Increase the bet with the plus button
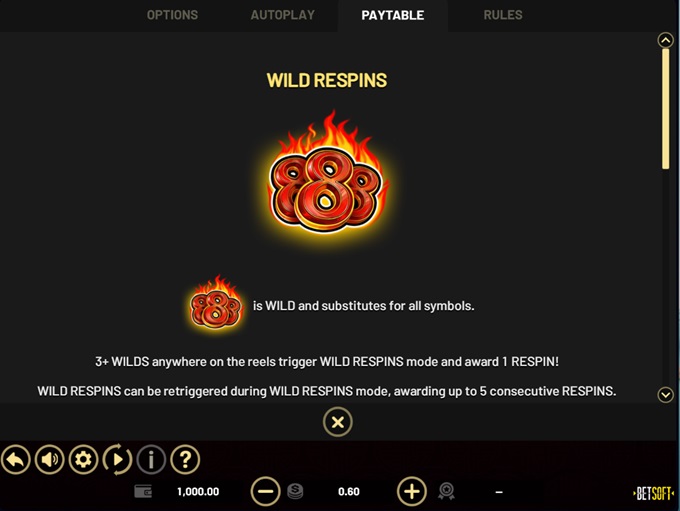 [412, 491]
